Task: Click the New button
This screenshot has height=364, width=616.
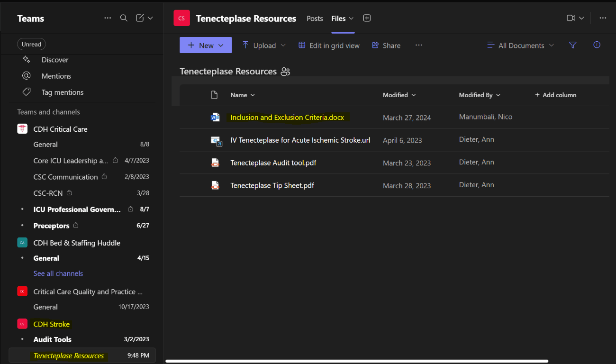Action: pyautogui.click(x=206, y=45)
